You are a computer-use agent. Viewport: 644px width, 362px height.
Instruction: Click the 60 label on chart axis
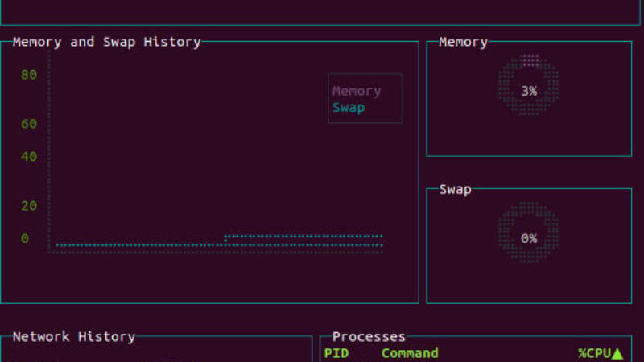29,124
